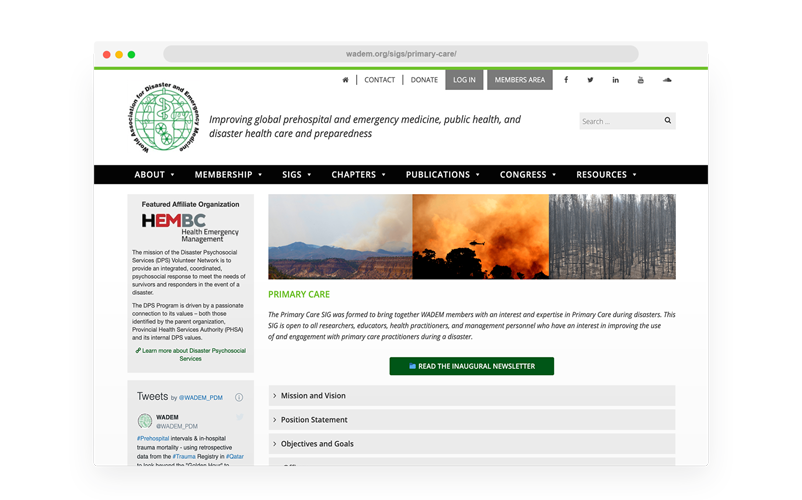Image resolution: width=802 pixels, height=500 pixels.
Task: Click the #Trauma hashtag in tweet
Action: pyautogui.click(x=184, y=457)
